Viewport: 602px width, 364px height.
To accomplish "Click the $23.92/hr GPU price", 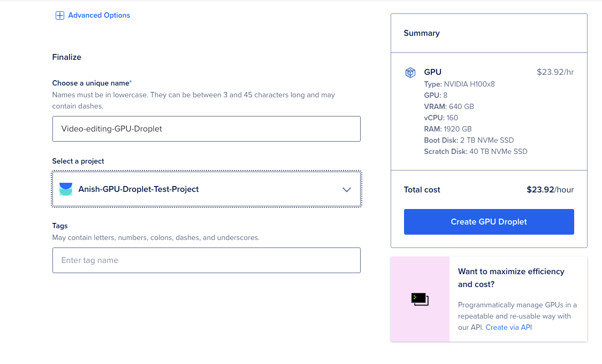I will (555, 72).
